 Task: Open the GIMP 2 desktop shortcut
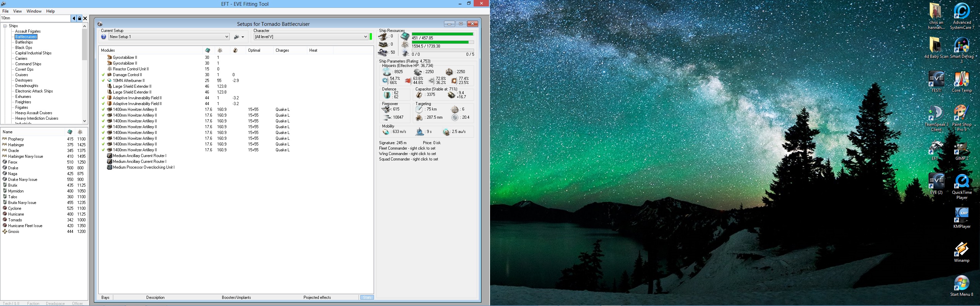tap(962, 151)
